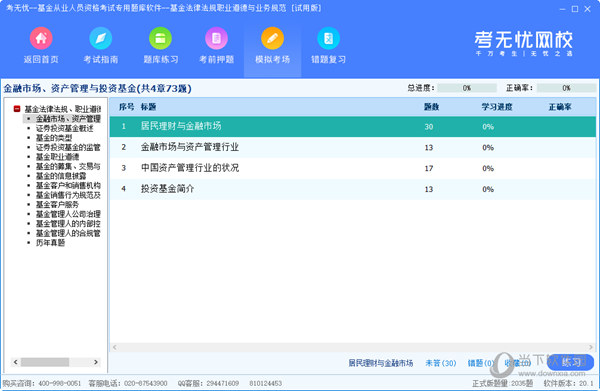600x391 pixels.
Task: Select tree item 基金销售行为规范及
Action: 68,195
